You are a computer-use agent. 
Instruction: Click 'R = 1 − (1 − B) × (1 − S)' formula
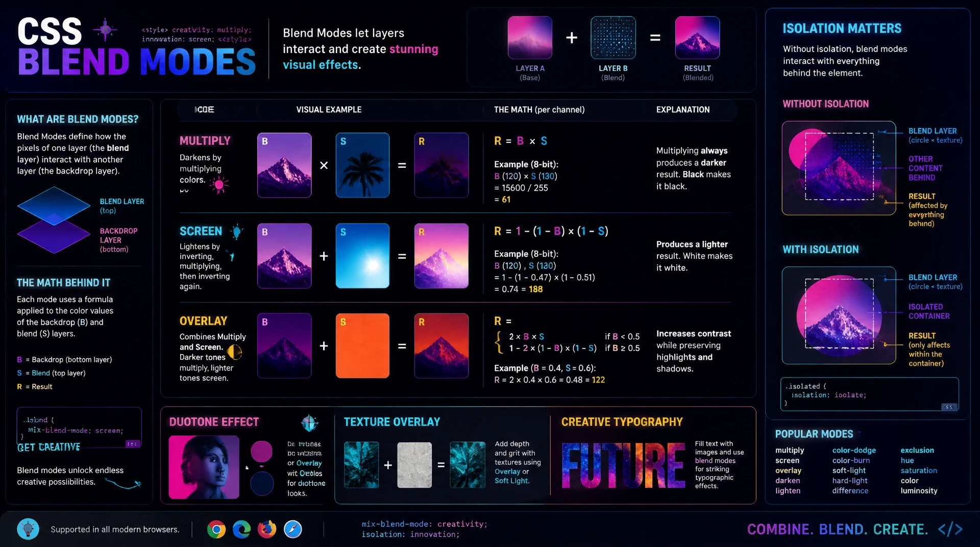551,231
